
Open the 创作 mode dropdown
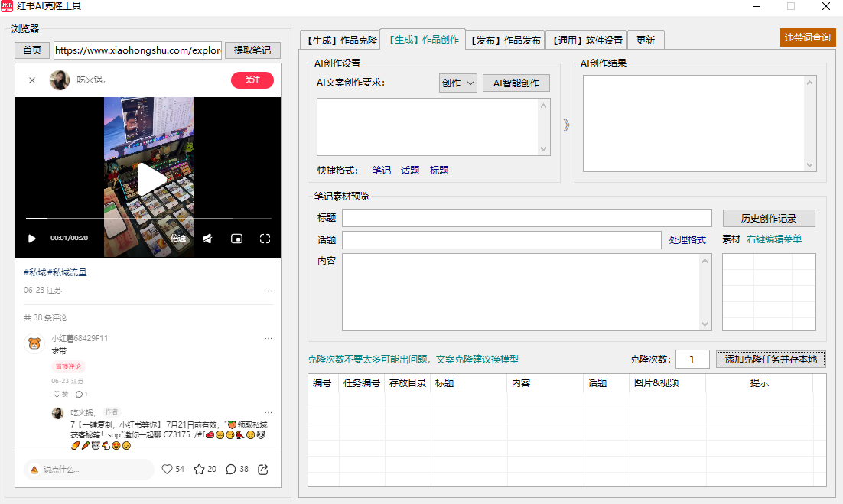pyautogui.click(x=458, y=83)
